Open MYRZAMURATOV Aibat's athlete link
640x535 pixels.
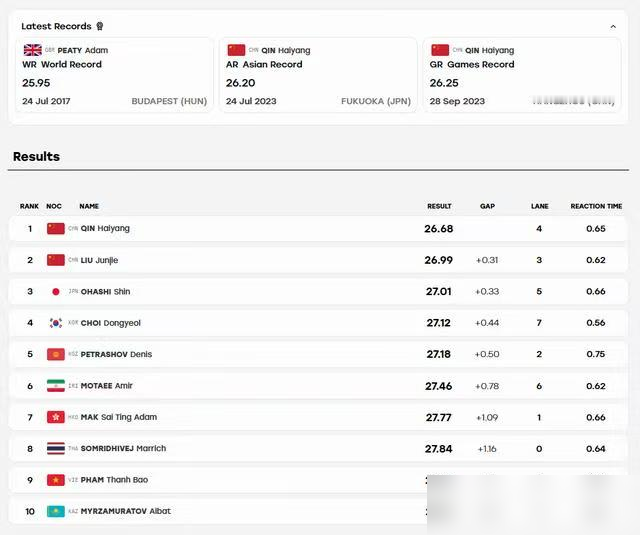pyautogui.click(x=126, y=511)
